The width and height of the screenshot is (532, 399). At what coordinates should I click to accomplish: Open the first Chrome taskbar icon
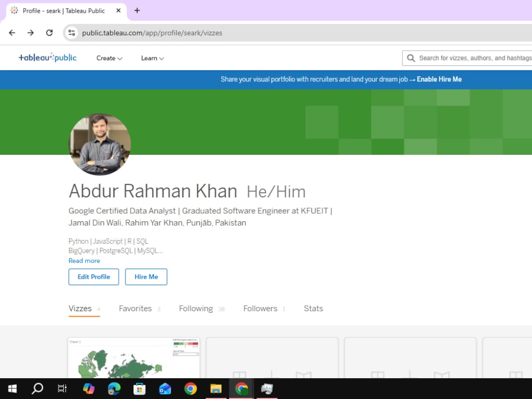click(190, 388)
